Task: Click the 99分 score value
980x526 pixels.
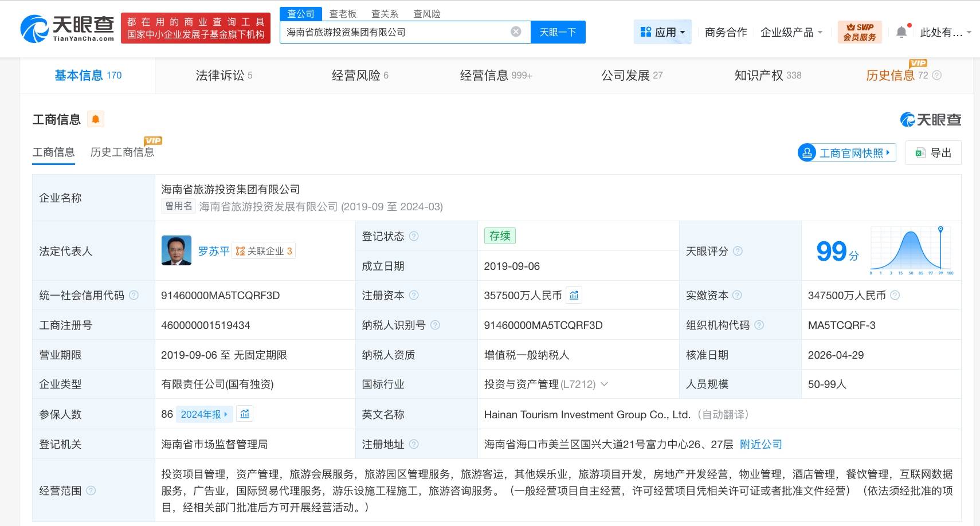Action: click(837, 251)
